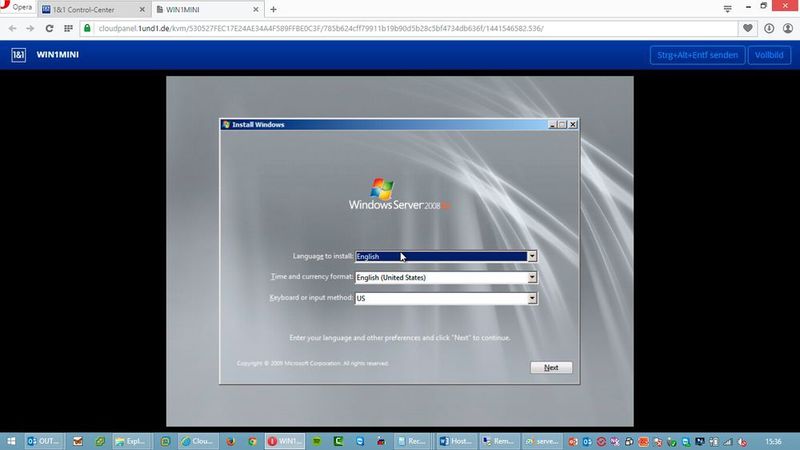Launch Chrome from the taskbar
This screenshot has height=450, width=800.
[253, 441]
